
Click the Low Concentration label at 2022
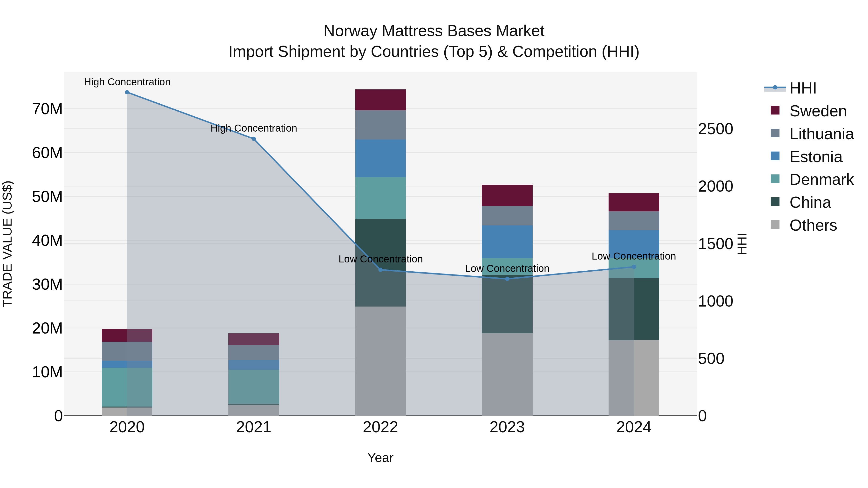pos(380,259)
